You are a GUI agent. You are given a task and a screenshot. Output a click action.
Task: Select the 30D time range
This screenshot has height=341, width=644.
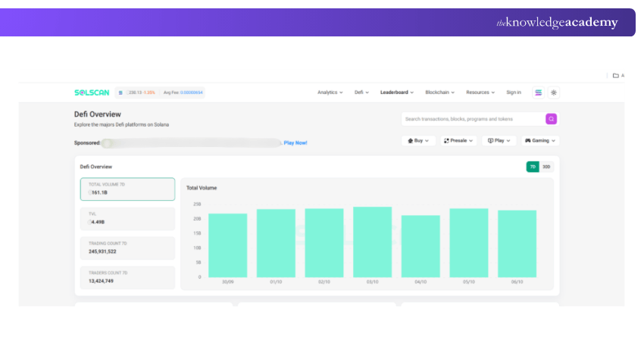[546, 167]
